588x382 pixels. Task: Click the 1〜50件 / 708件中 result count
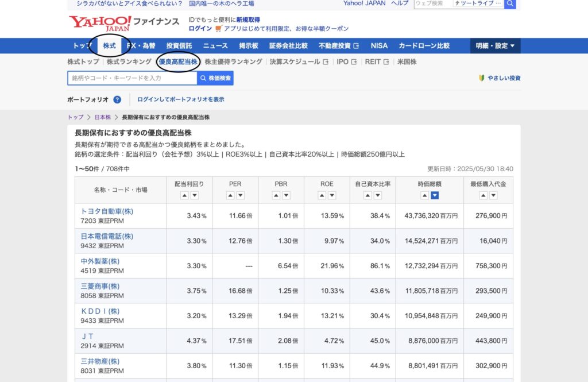point(102,169)
